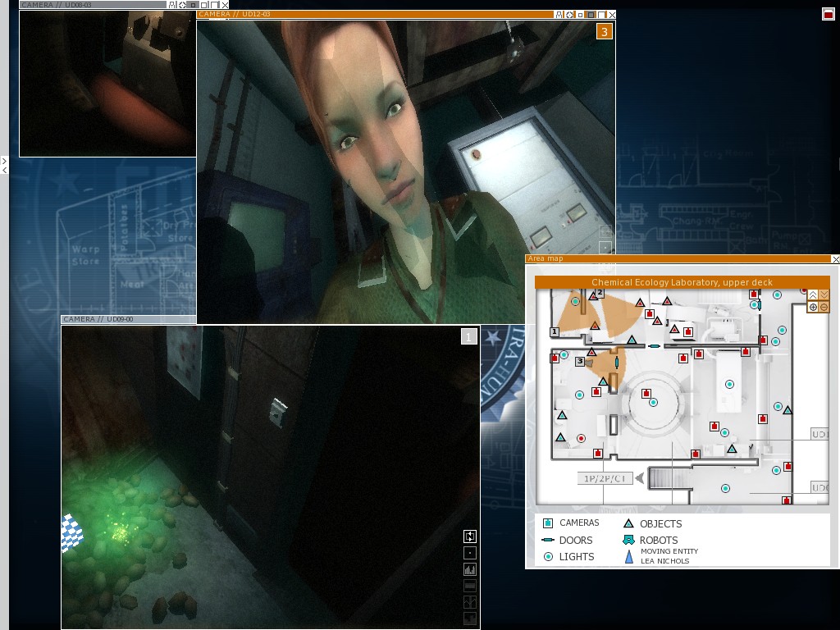Click the CAMERA // UD08-03 title text
This screenshot has height=630, width=840.
57,5
